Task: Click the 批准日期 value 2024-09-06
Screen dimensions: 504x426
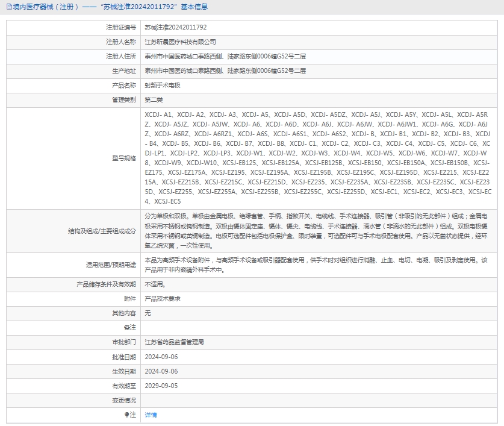Action: click(161, 357)
